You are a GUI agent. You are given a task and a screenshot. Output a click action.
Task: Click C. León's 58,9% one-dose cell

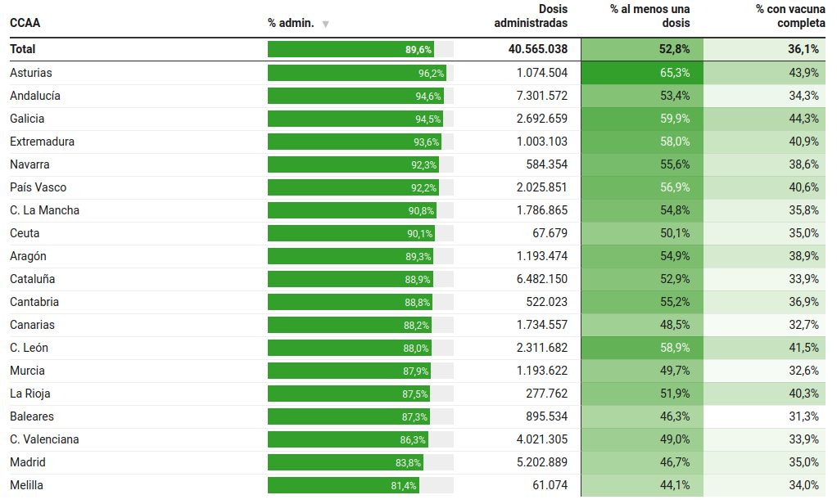point(642,348)
